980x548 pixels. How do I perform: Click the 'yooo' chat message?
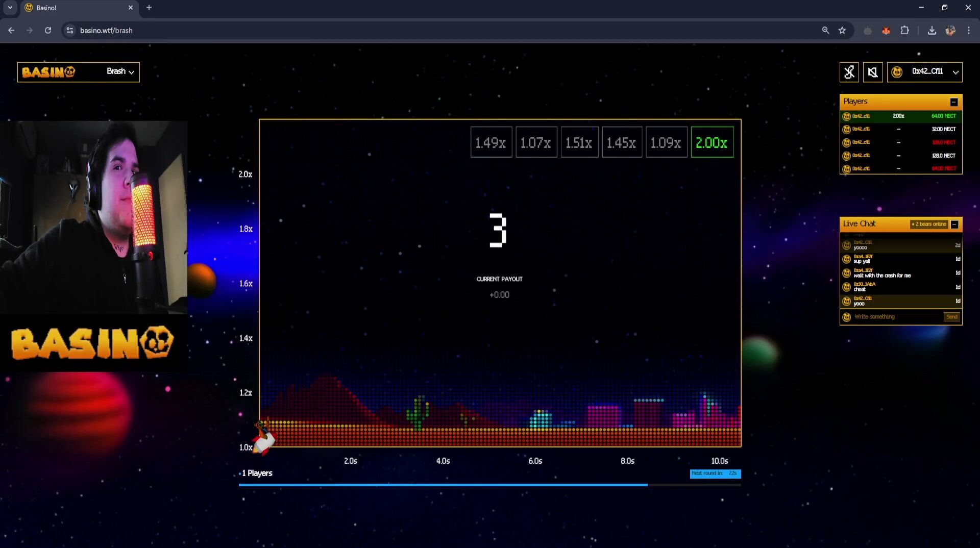point(859,304)
